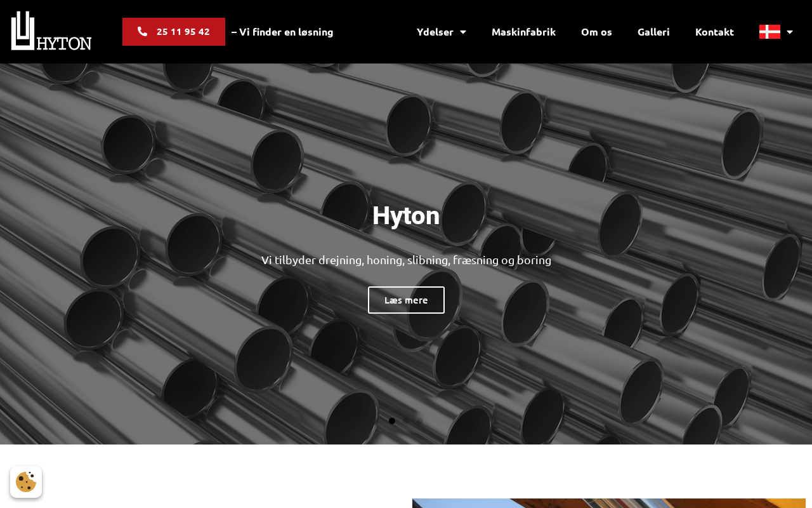Open the Ydelser menu item
812x508 pixels.
pyautogui.click(x=435, y=32)
